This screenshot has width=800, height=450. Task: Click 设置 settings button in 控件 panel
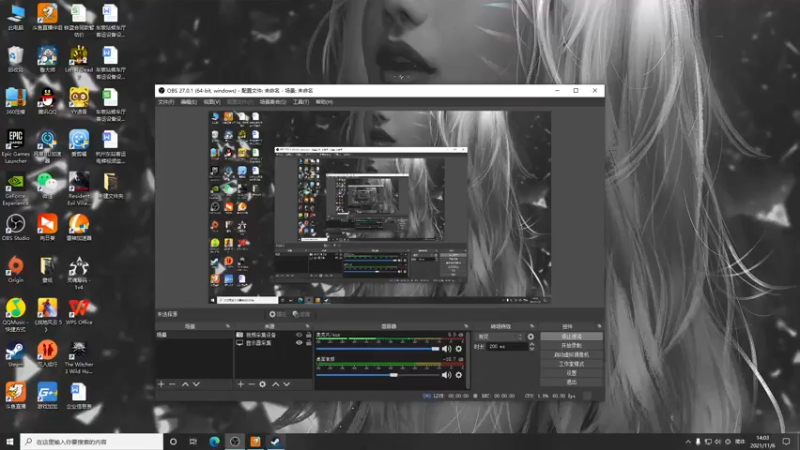pyautogui.click(x=571, y=373)
